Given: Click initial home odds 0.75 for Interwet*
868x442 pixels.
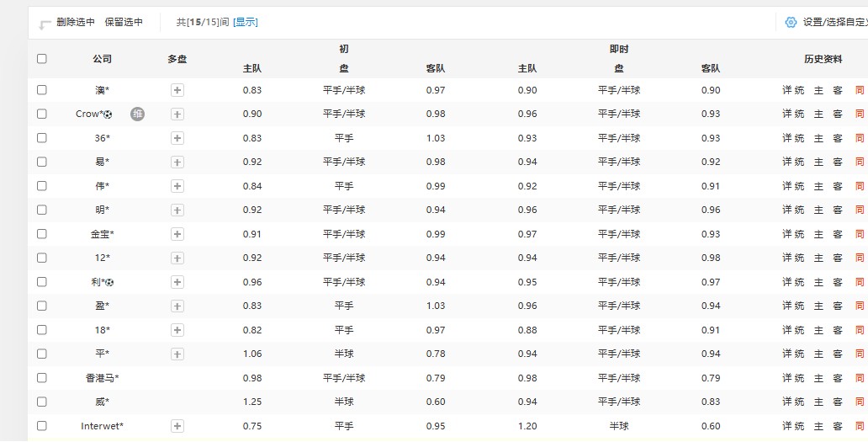Looking at the screenshot, I should pyautogui.click(x=252, y=426).
